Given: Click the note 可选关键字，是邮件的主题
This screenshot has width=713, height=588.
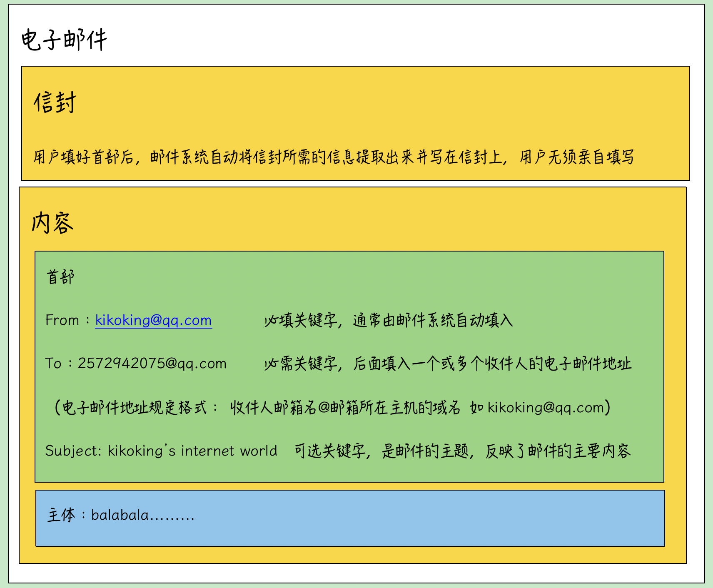Looking at the screenshot, I should [462, 451].
